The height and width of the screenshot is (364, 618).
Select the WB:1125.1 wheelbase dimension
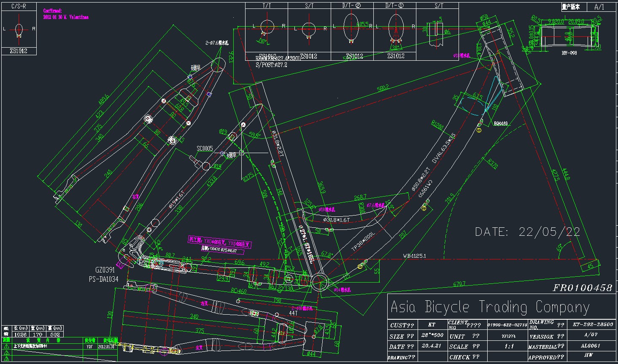coord(414,256)
